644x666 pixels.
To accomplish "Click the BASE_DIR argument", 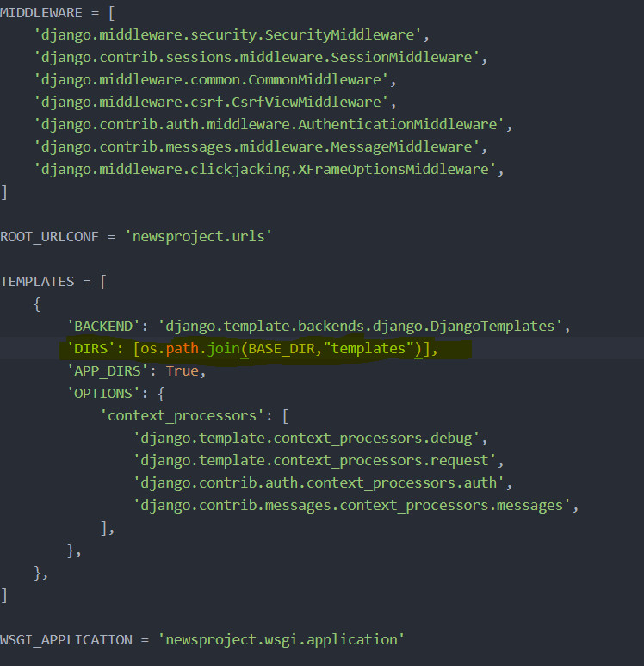I will pyautogui.click(x=282, y=349).
